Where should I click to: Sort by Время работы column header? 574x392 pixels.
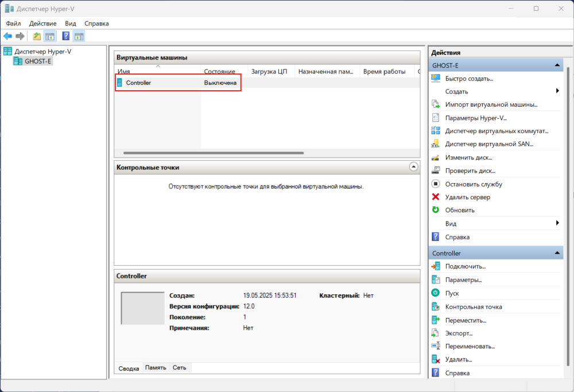pos(387,71)
